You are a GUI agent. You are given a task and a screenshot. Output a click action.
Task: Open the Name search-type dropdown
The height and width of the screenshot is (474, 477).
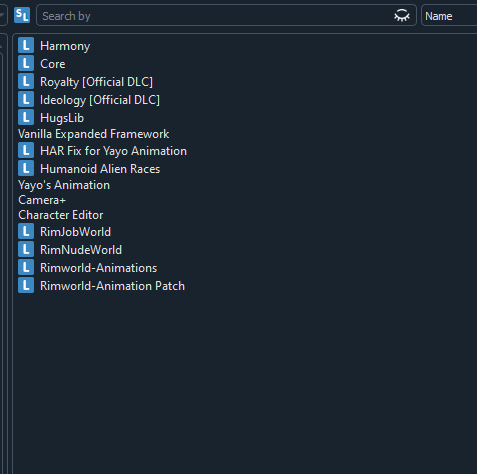[449, 15]
